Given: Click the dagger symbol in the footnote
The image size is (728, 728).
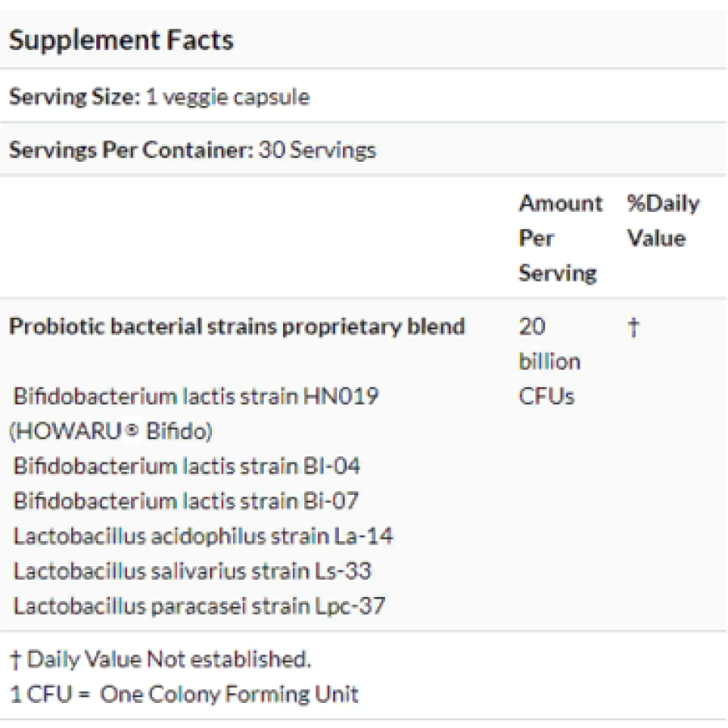Looking at the screenshot, I should (x=15, y=659).
